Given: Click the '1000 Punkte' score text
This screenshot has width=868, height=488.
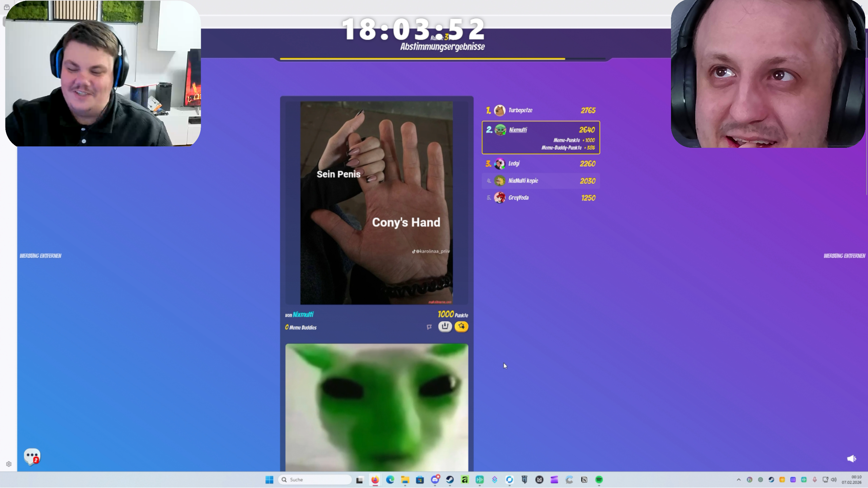Looking at the screenshot, I should 453,314.
